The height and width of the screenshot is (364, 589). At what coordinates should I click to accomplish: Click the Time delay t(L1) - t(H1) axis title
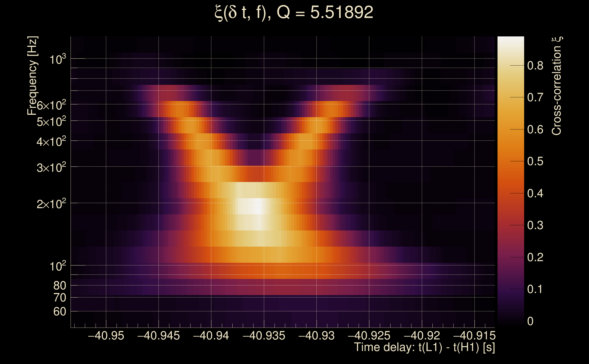click(424, 347)
